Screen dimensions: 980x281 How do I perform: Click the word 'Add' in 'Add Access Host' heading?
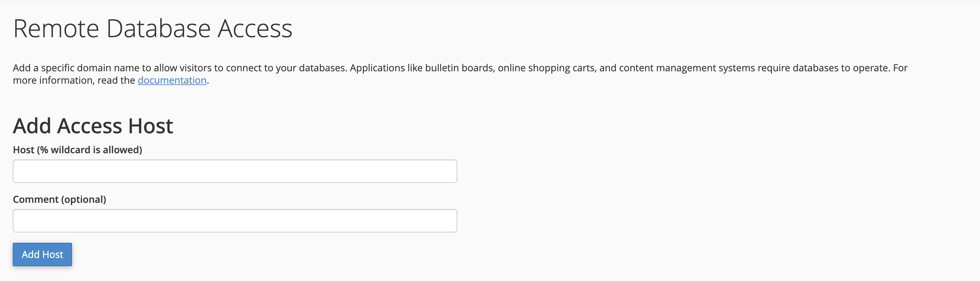(32, 126)
